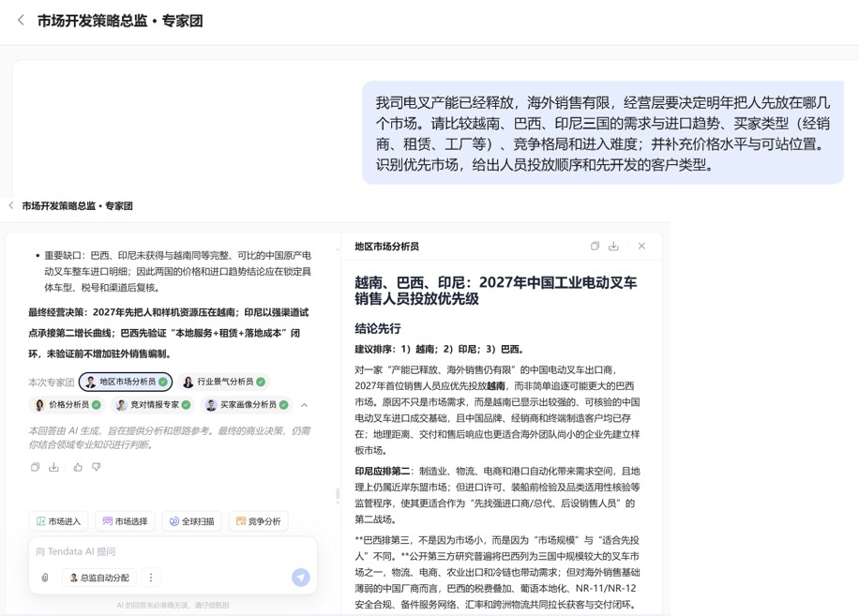Image resolution: width=859 pixels, height=616 pixels.
Task: Select the 价格分析员 expert chip
Action: coord(67,405)
